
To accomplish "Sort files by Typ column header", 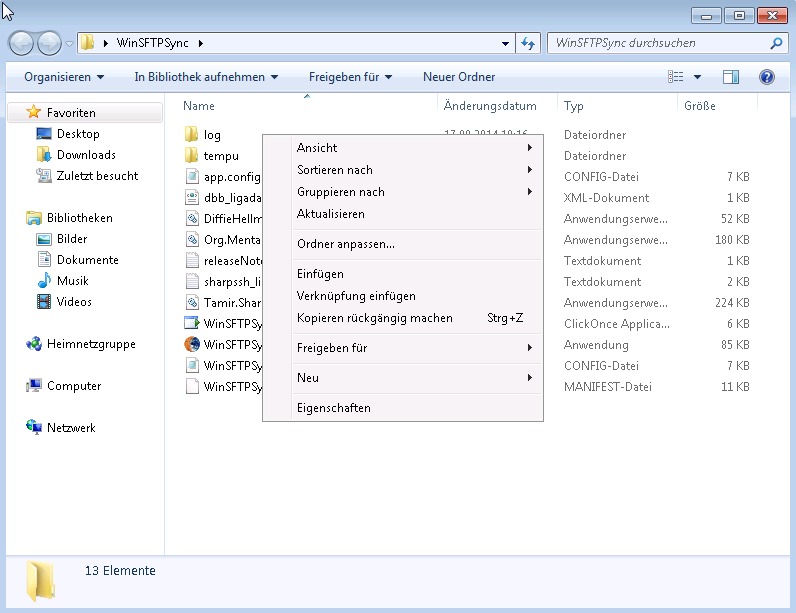I will click(x=574, y=106).
